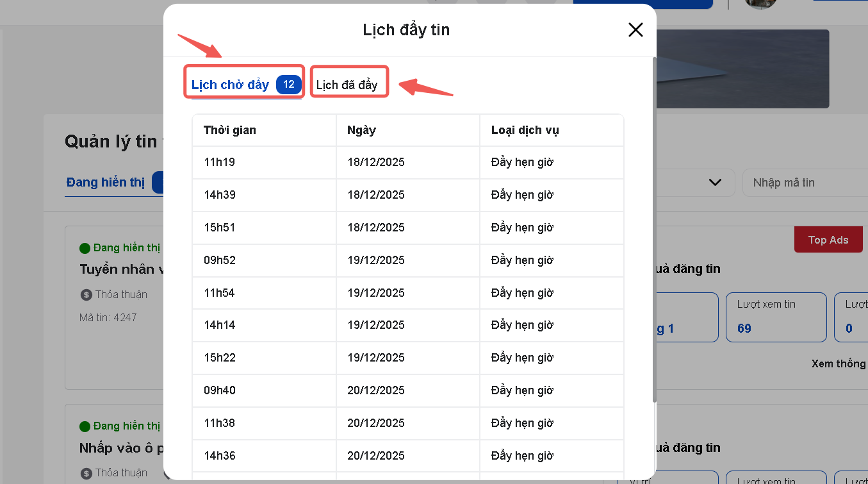
Task: Click the dialog's vertical scrollbar
Action: 653,231
